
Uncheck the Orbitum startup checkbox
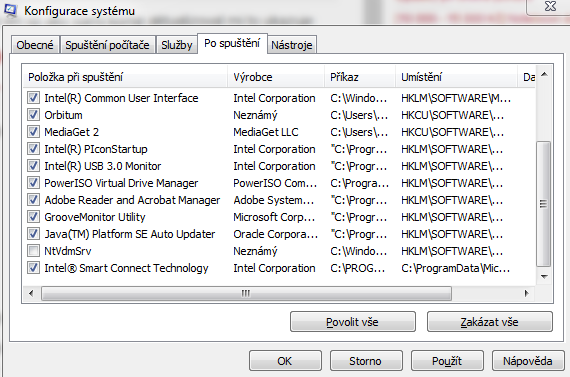(x=33, y=115)
